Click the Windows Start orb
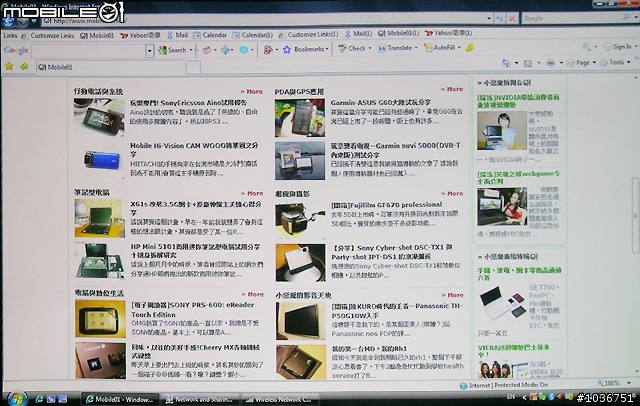Viewport: 640px width, 406px height. (x=17, y=398)
